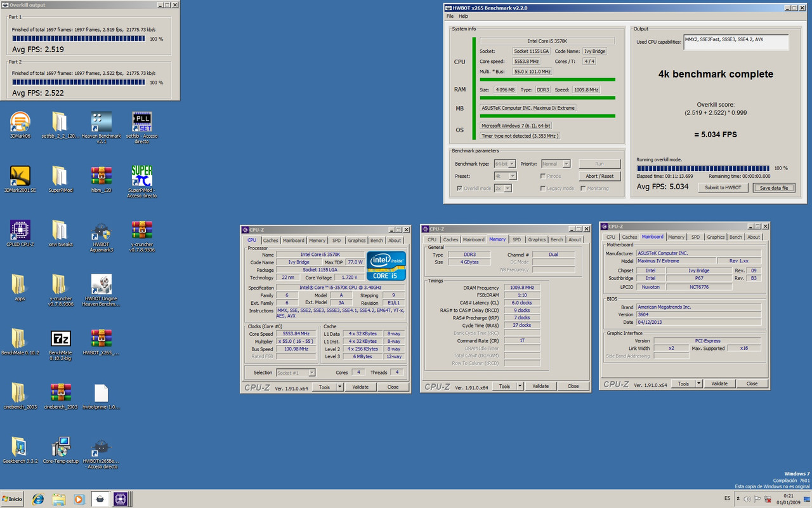Click the overkill mode 100% progress bar

tap(703, 168)
